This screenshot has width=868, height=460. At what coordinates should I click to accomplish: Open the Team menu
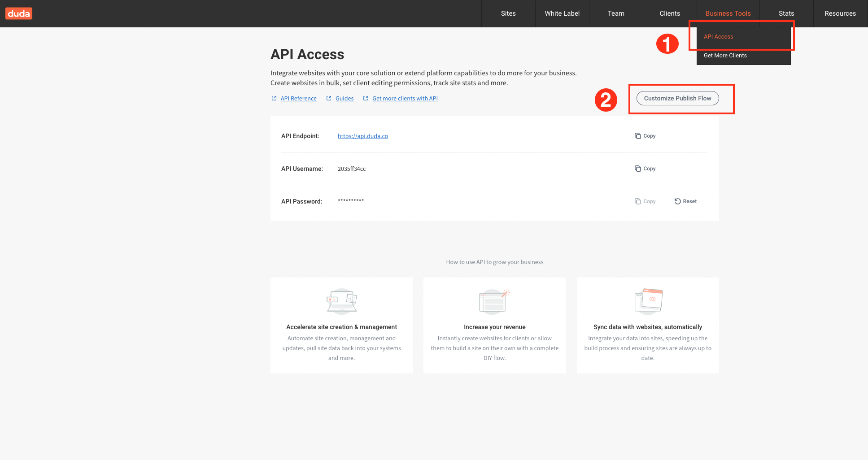(616, 13)
